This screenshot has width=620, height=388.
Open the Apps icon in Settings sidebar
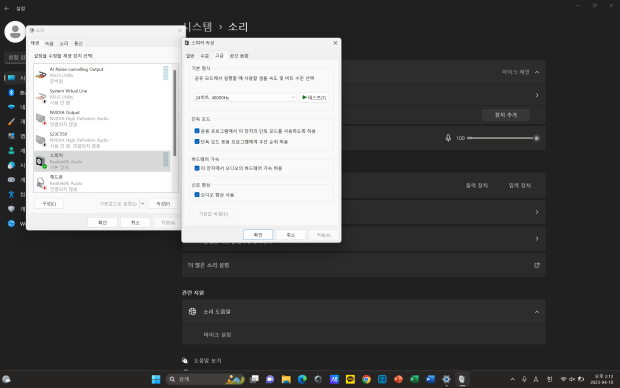11,136
